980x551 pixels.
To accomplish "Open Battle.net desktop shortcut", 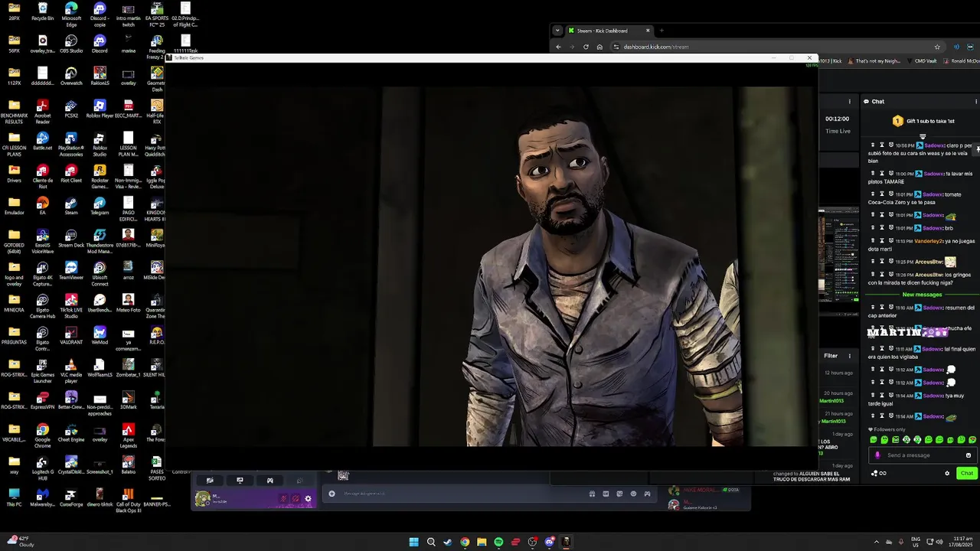I will point(43,141).
